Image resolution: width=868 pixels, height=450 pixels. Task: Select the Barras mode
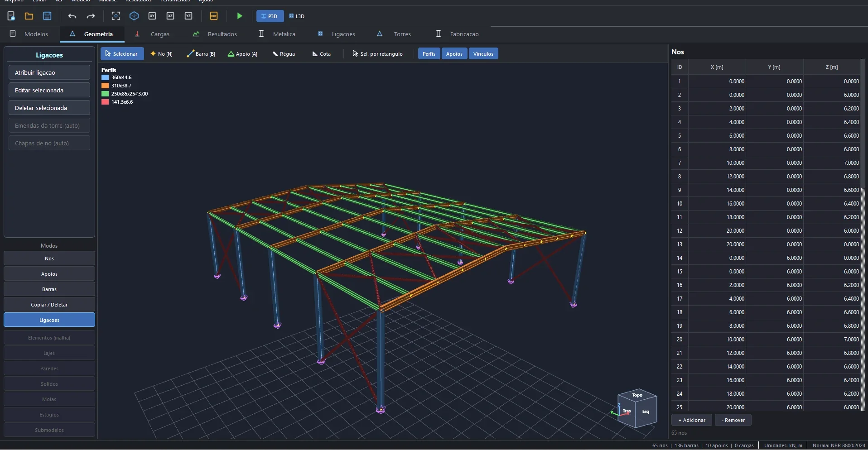tap(49, 289)
